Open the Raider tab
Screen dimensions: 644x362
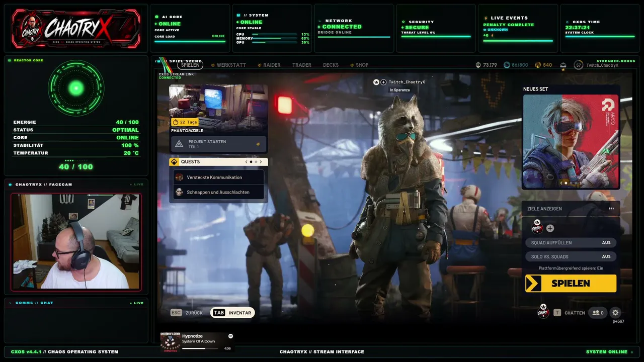(x=272, y=65)
